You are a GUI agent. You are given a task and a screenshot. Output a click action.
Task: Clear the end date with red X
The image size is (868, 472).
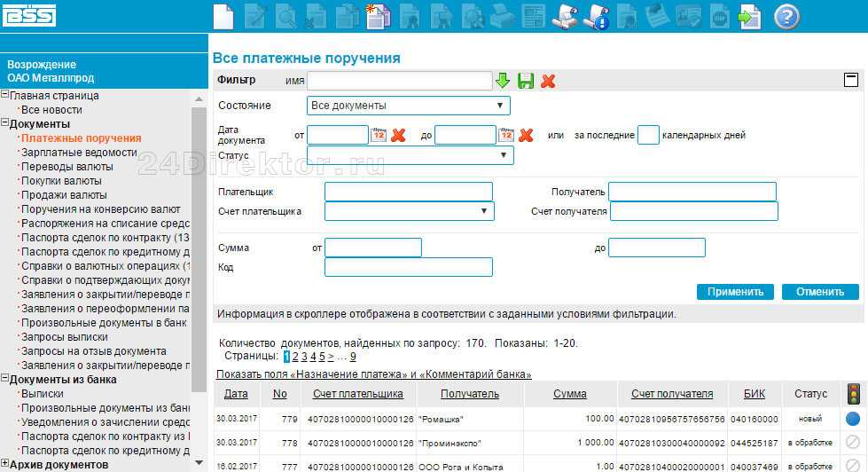pyautogui.click(x=526, y=135)
